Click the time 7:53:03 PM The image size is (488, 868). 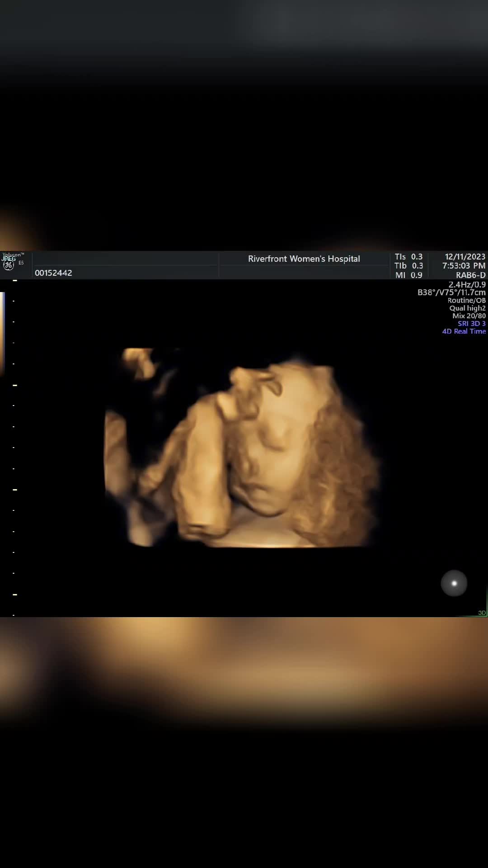click(464, 265)
